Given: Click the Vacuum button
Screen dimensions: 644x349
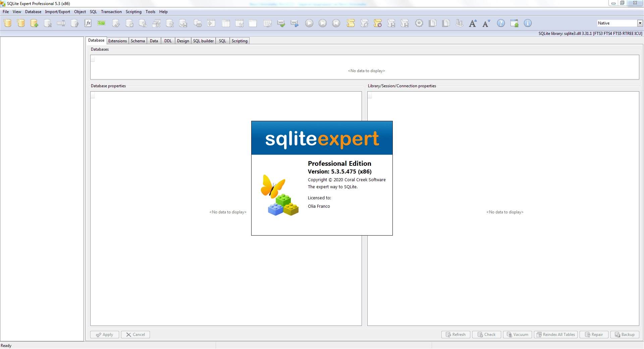Looking at the screenshot, I should coord(518,335).
